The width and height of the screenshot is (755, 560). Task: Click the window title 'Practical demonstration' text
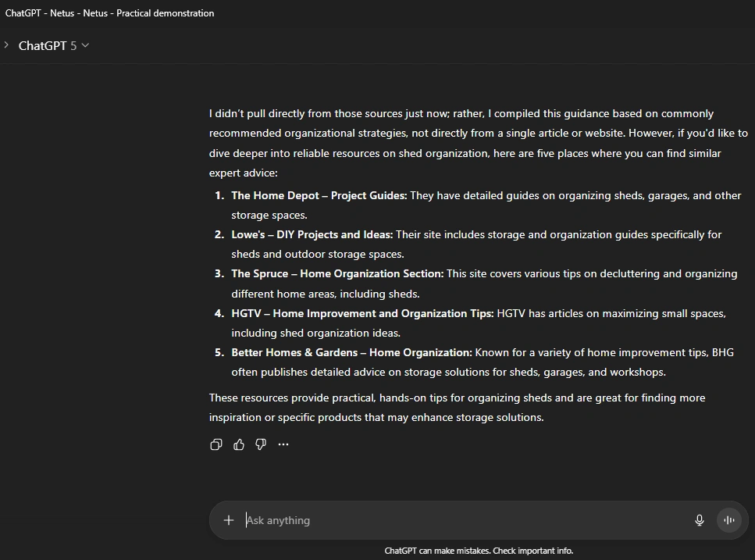click(x=165, y=13)
